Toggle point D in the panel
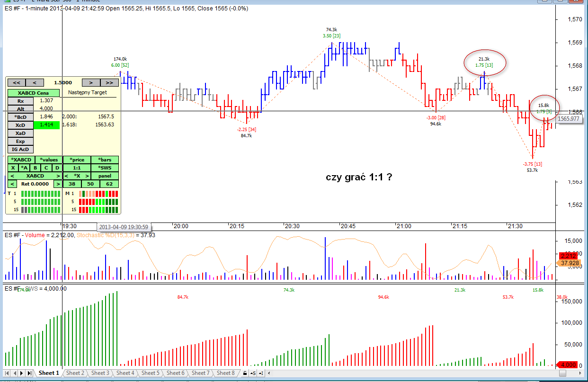This screenshot has width=588, height=382. point(57,168)
